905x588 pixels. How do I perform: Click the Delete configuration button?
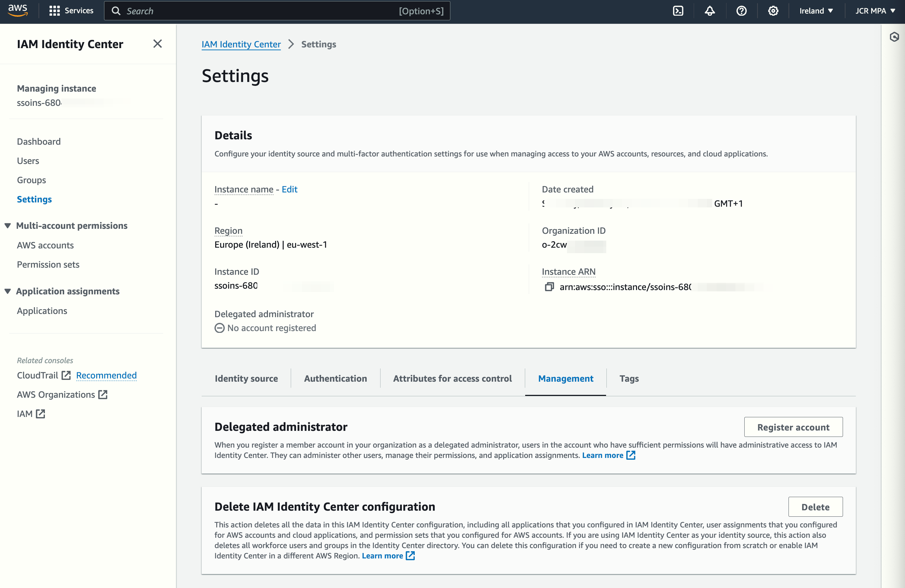[815, 507]
